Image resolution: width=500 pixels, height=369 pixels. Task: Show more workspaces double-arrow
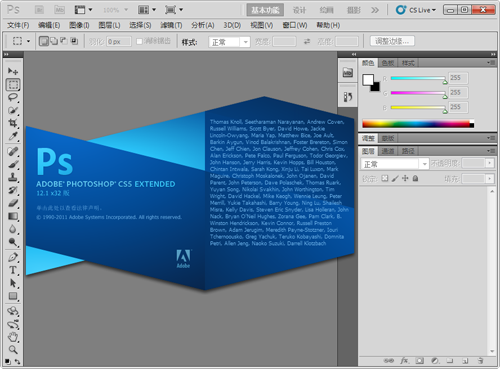click(x=375, y=10)
